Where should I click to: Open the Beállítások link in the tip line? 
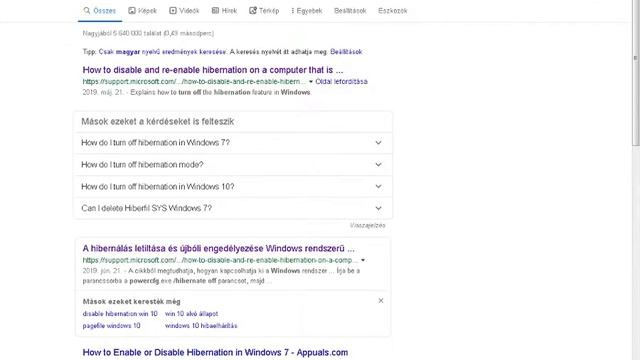[x=346, y=52]
